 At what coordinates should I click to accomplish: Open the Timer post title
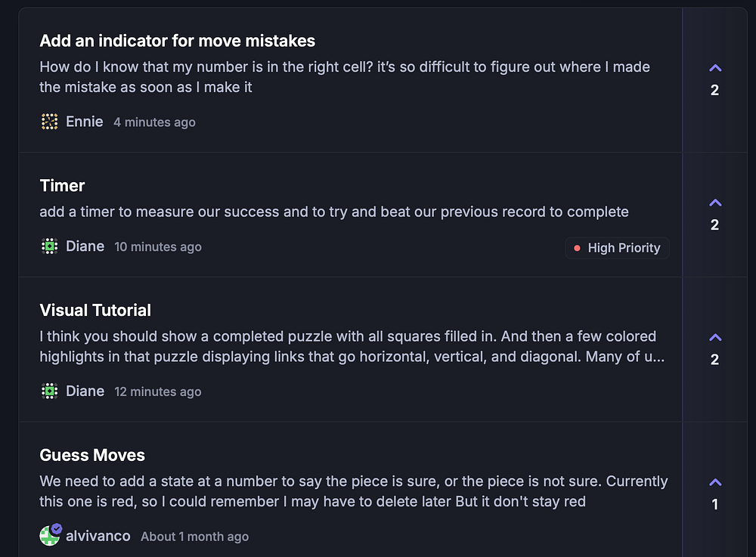62,186
